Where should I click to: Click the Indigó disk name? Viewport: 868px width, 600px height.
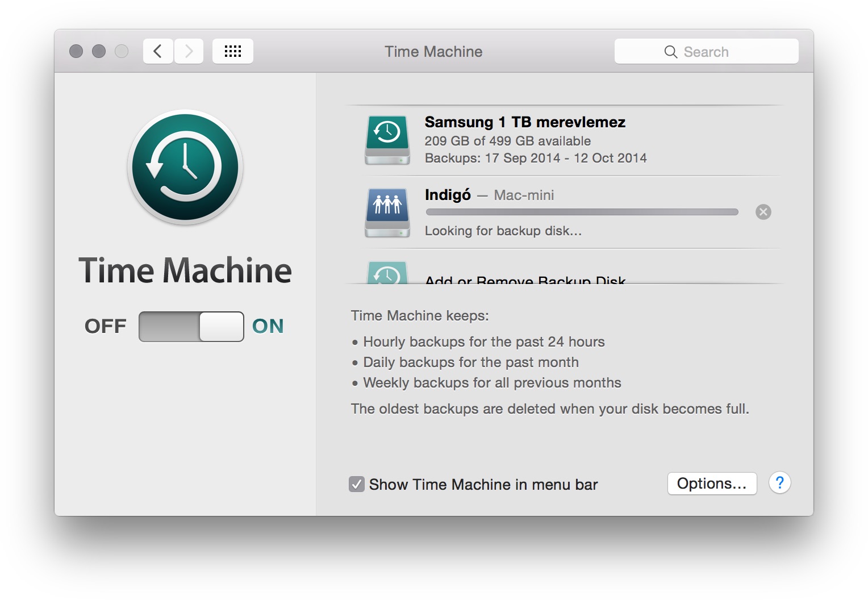click(x=448, y=195)
